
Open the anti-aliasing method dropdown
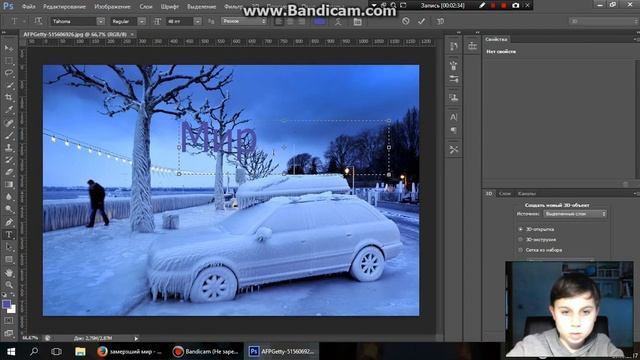(x=244, y=21)
